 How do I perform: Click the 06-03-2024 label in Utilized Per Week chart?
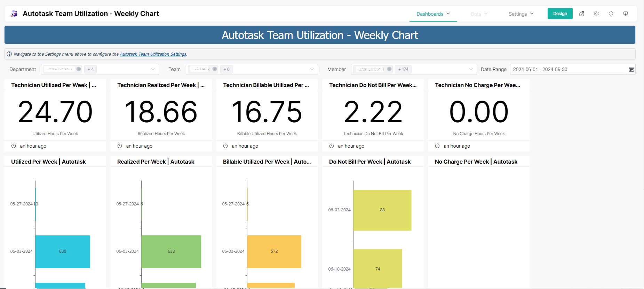21,251
